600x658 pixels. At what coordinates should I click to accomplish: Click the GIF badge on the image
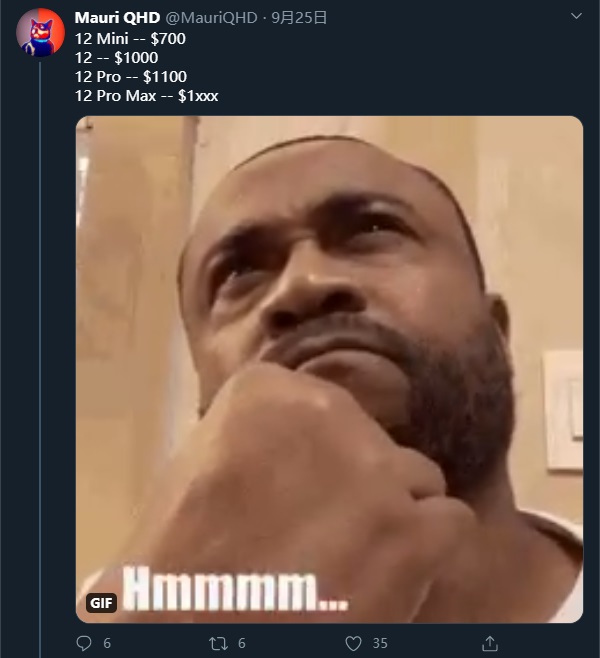point(101,602)
